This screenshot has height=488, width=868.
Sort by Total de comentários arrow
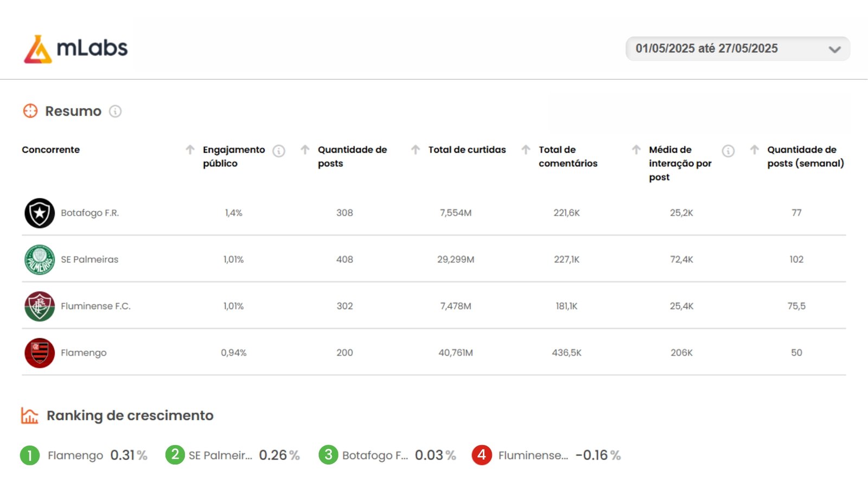[x=526, y=150]
